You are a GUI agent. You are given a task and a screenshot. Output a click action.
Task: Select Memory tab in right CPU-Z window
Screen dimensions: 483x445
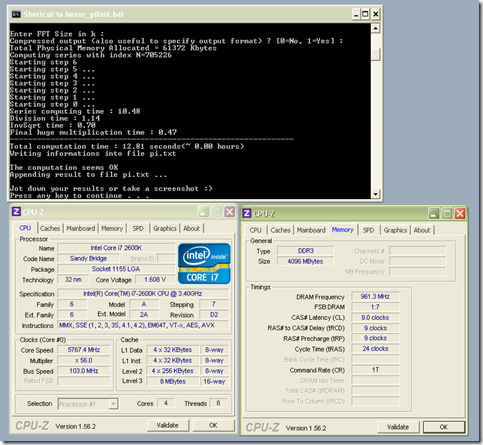(x=342, y=229)
